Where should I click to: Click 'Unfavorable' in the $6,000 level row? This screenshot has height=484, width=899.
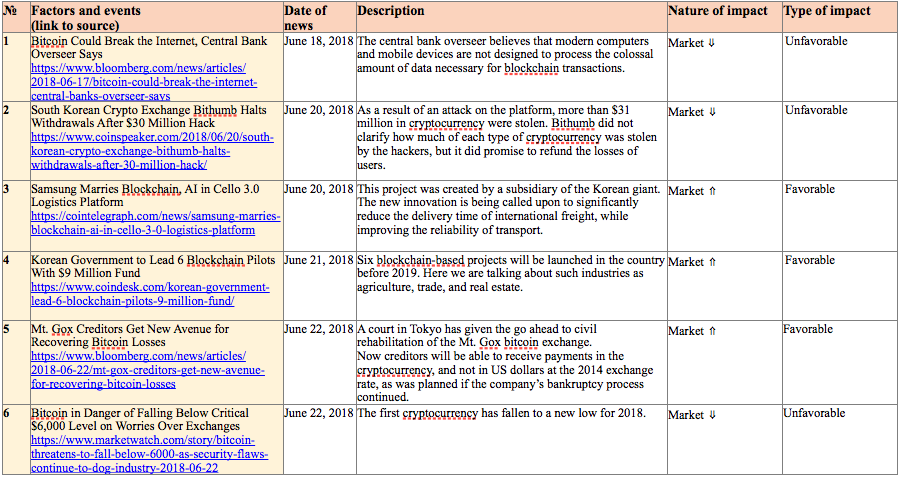814,413
